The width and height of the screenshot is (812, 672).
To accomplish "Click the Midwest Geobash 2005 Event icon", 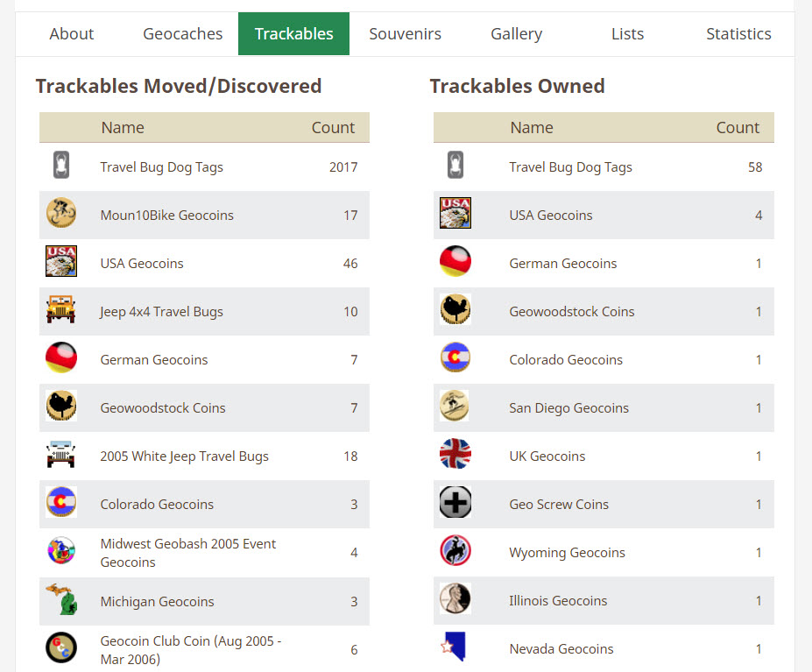I will pyautogui.click(x=61, y=551).
